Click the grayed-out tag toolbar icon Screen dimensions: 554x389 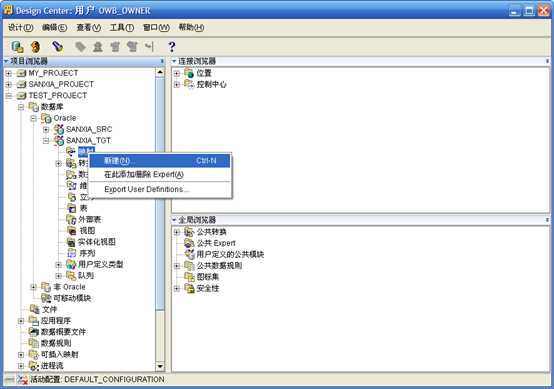(x=81, y=46)
